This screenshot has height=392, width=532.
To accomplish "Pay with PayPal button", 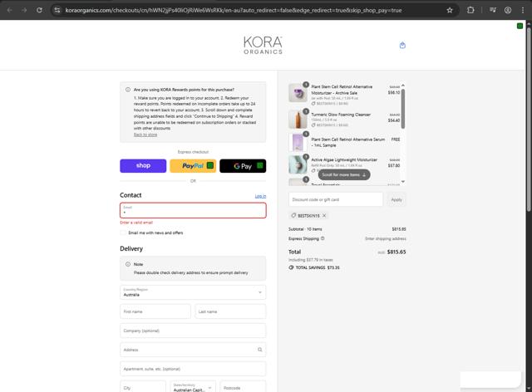I will pyautogui.click(x=193, y=166).
